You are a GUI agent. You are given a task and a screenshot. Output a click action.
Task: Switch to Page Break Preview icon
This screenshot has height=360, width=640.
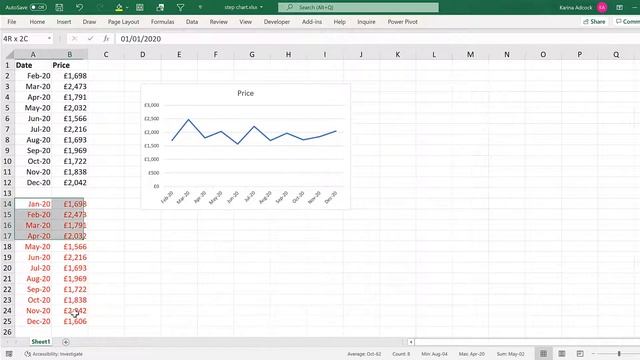coord(580,353)
